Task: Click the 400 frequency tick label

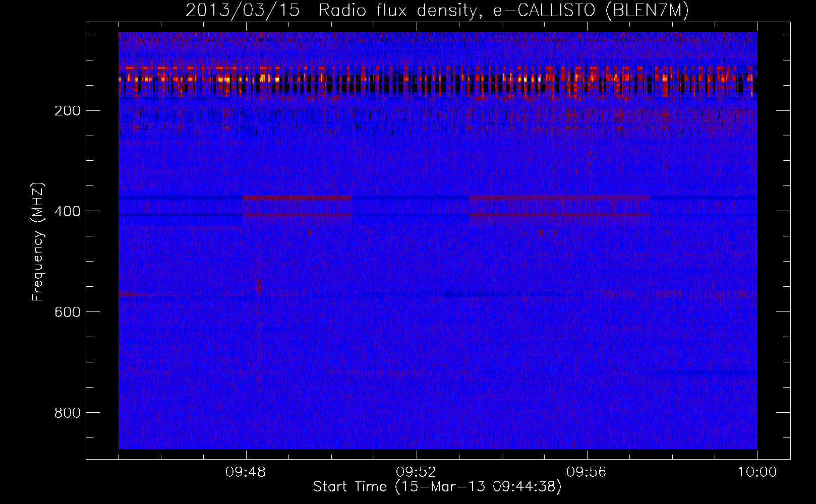Action: click(68, 211)
